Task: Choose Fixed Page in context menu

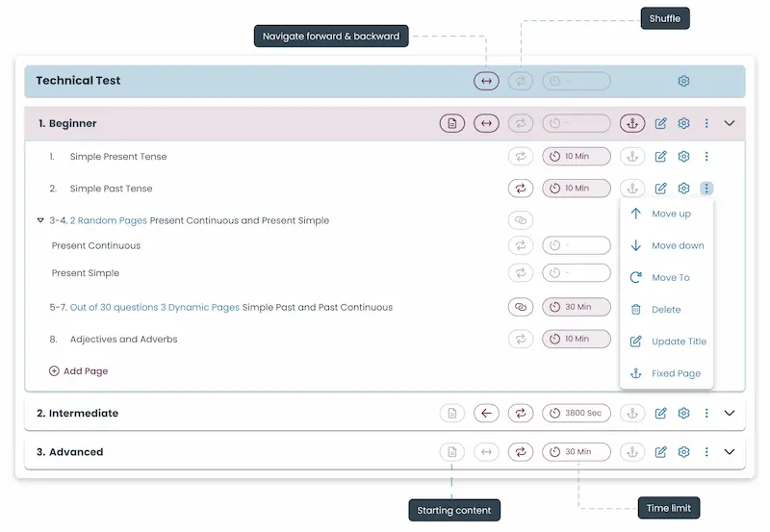Action: 666,373
